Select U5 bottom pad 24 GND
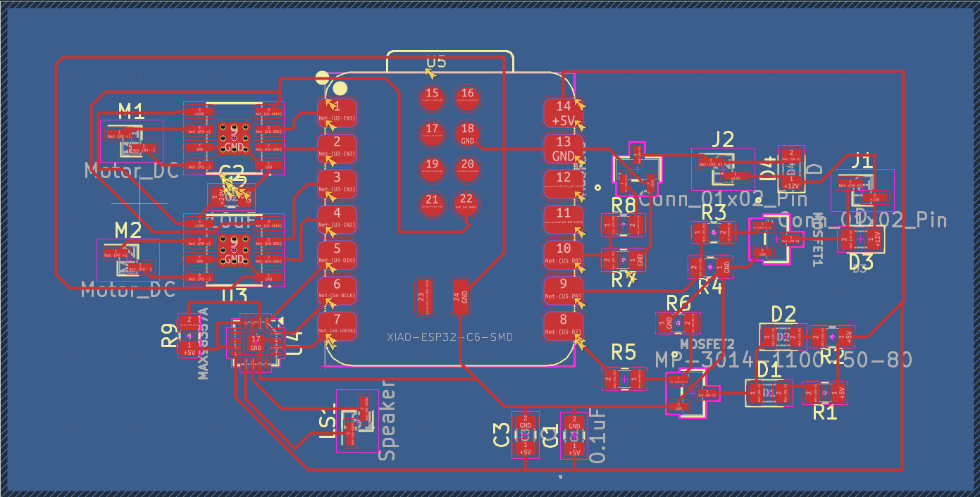The height and width of the screenshot is (497, 980). [460, 296]
